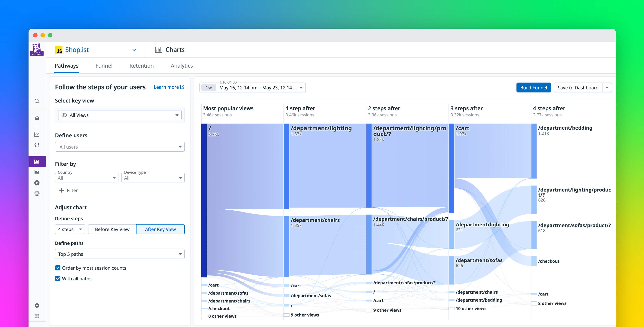This screenshot has width=644, height=327.
Task: Select the Pathways flow icon in the sidebar
Action: [x=37, y=145]
